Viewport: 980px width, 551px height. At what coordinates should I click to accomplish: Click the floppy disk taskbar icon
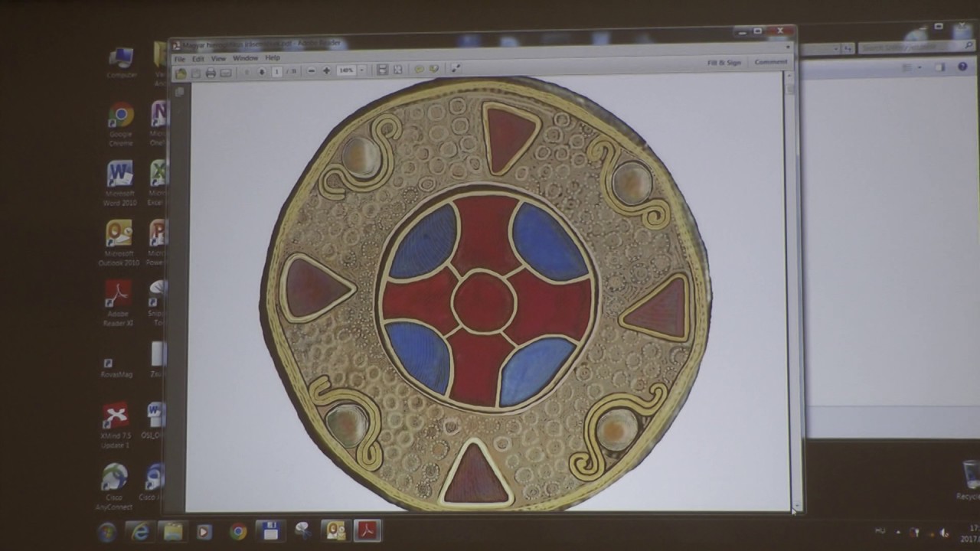coord(270,531)
